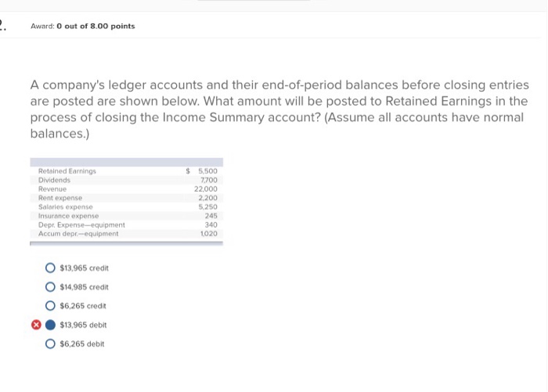Click the Insurance expense row label

(x=69, y=216)
